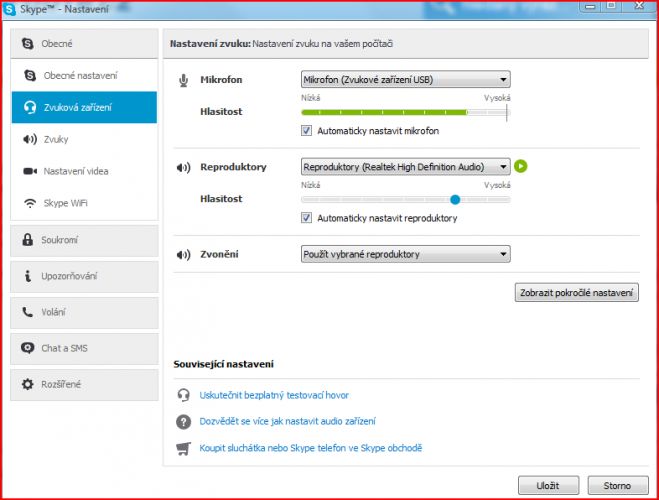659x500 pixels.
Task: Open Dozvědět se více audio setup link
Action: point(287,421)
